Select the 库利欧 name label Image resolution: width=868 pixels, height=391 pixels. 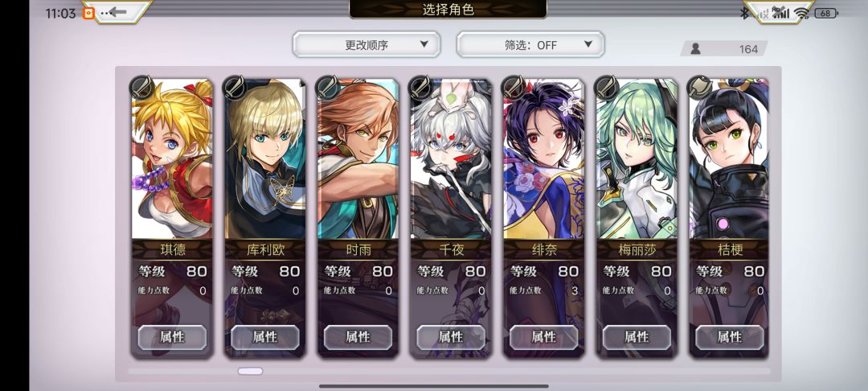pyautogui.click(x=265, y=249)
